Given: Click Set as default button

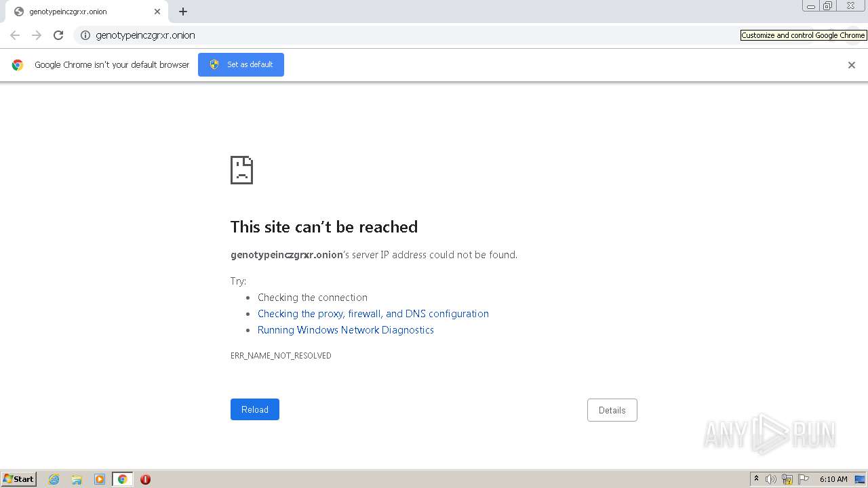Looking at the screenshot, I should [x=241, y=64].
